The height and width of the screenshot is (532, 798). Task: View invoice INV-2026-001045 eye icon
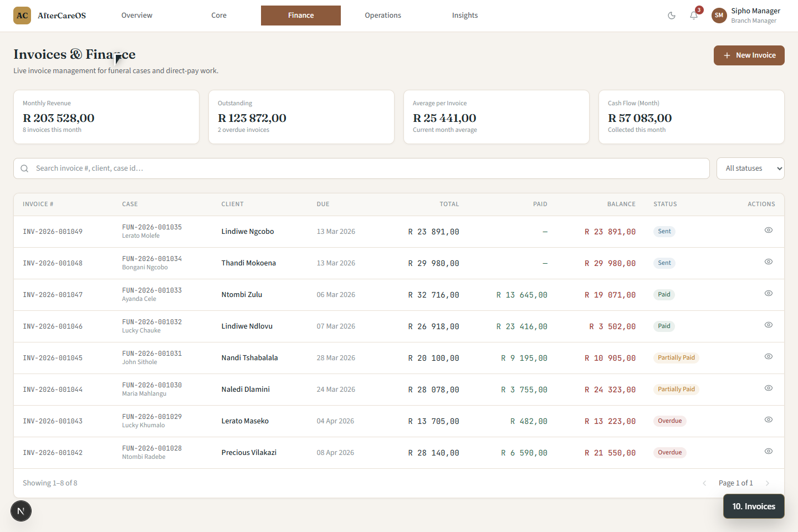click(769, 356)
